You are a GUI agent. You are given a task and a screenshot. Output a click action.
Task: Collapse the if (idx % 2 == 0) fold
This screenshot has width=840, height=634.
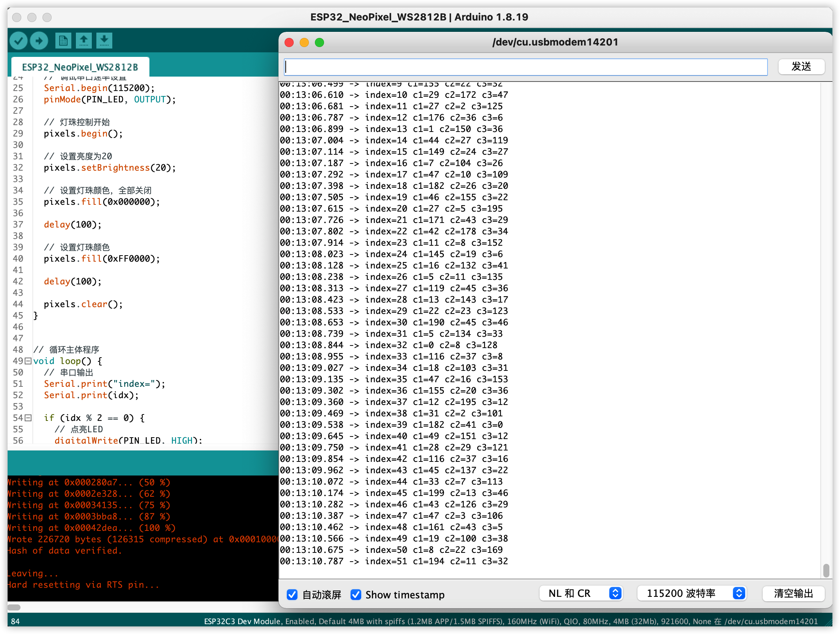pos(28,418)
